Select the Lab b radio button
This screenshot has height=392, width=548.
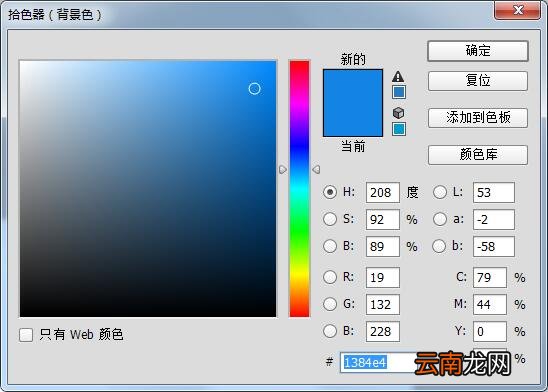pyautogui.click(x=439, y=246)
